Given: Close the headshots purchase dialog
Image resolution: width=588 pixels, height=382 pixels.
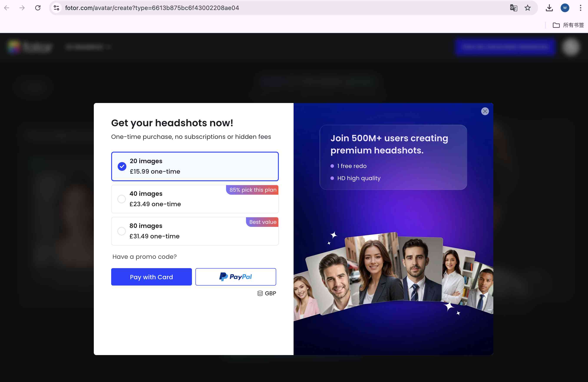Looking at the screenshot, I should point(485,111).
